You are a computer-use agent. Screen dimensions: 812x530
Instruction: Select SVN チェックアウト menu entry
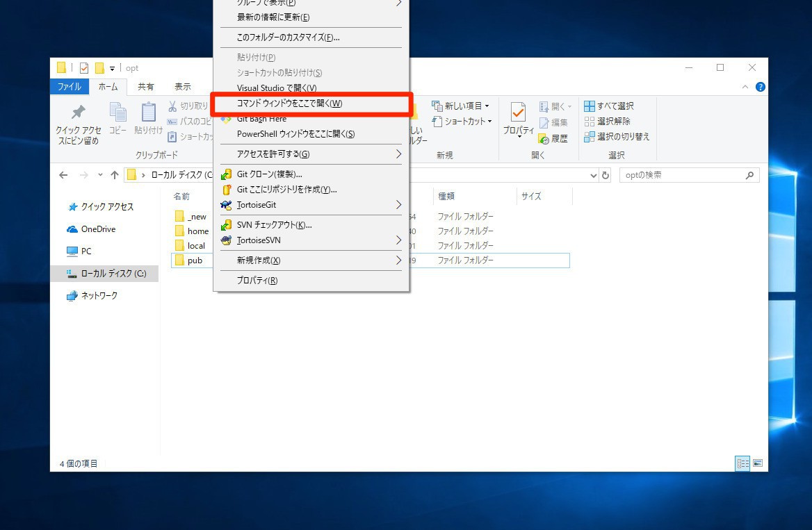pos(311,225)
